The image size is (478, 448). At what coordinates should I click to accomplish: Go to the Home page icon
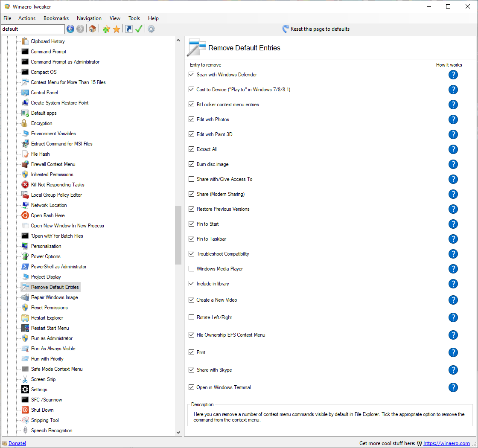pyautogui.click(x=92, y=29)
